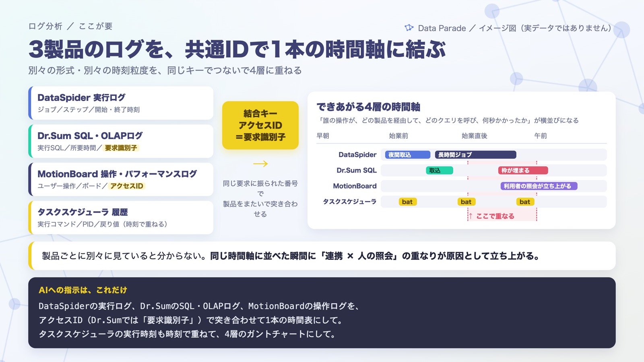The width and height of the screenshot is (644, 362).
Task: Click the '午前' time axis label
Action: 541,136
